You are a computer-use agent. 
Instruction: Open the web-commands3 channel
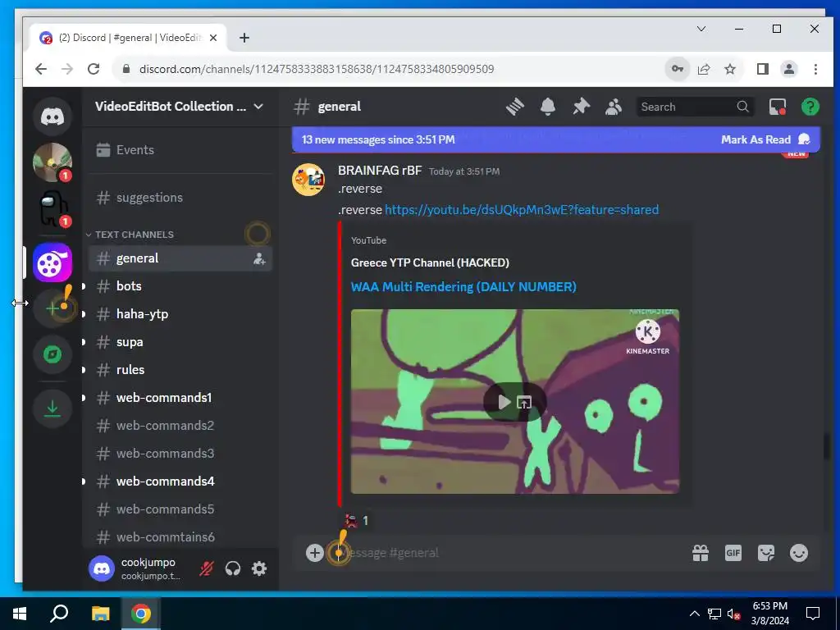point(180,453)
